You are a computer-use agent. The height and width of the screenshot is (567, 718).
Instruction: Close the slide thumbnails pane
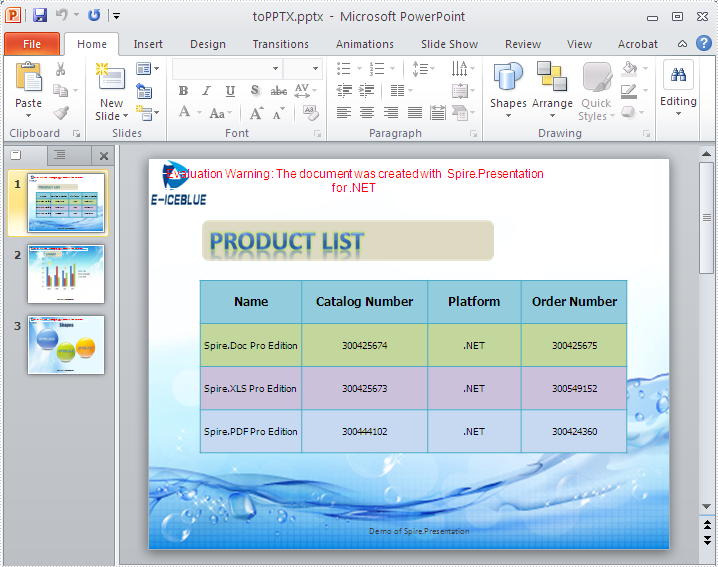104,156
